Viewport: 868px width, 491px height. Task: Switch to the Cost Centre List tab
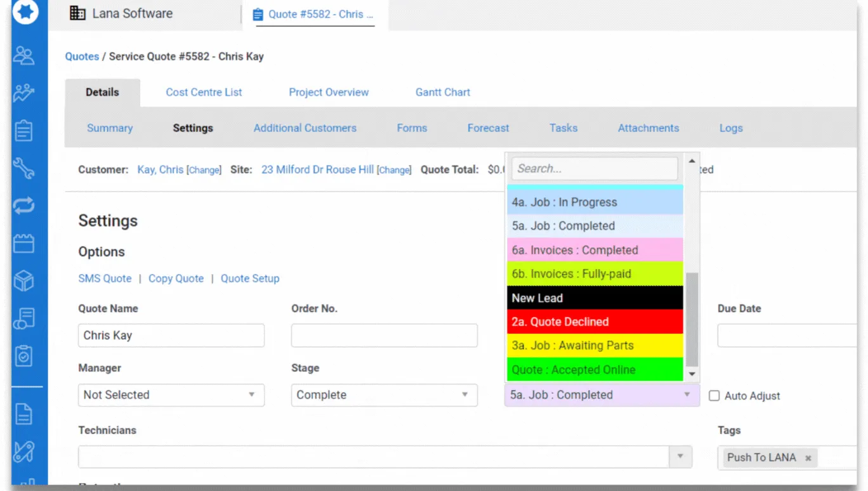tap(204, 92)
